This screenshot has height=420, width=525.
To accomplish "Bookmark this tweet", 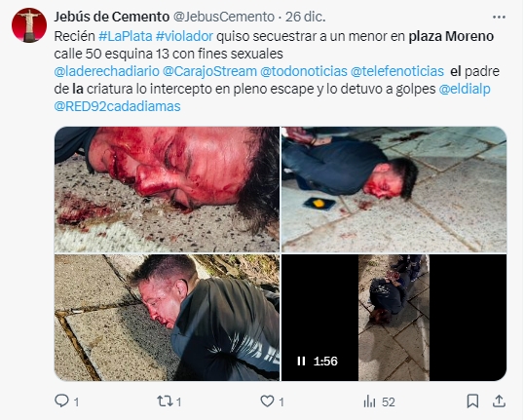I will coord(472,401).
